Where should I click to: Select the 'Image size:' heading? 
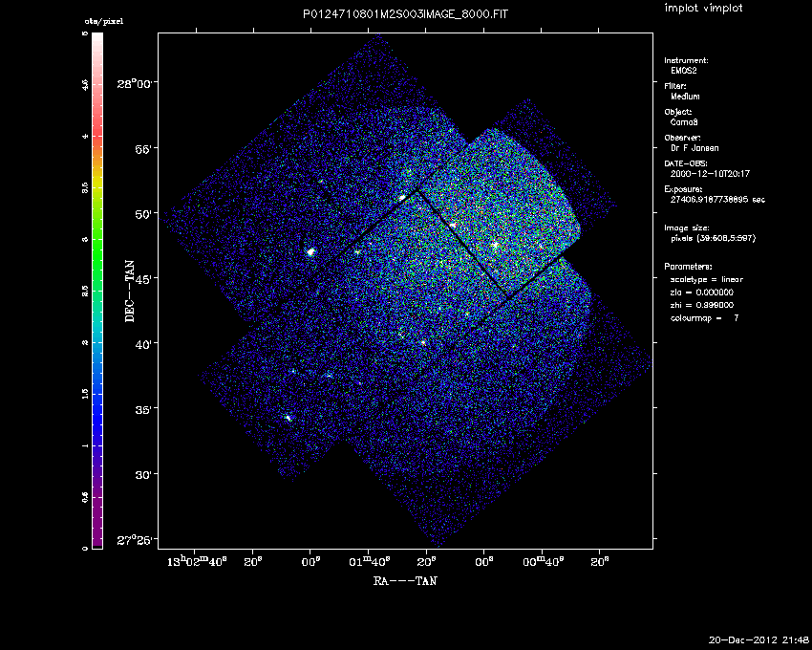pyautogui.click(x=687, y=228)
